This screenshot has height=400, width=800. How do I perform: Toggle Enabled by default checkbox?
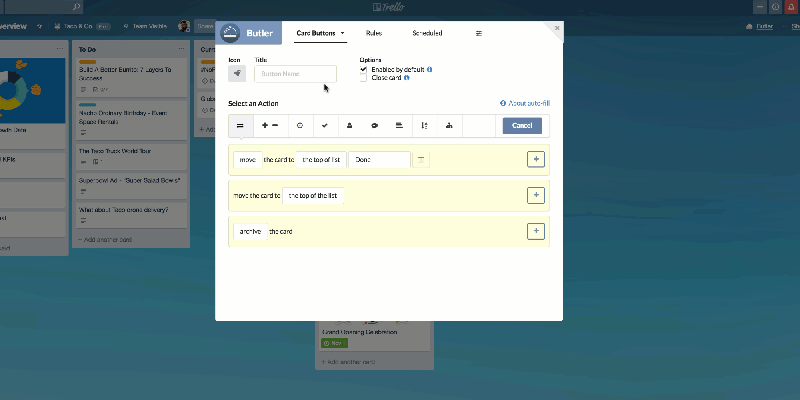point(363,69)
